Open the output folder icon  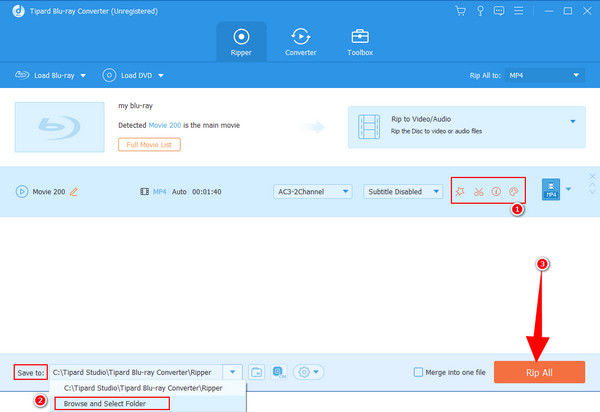pyautogui.click(x=256, y=372)
